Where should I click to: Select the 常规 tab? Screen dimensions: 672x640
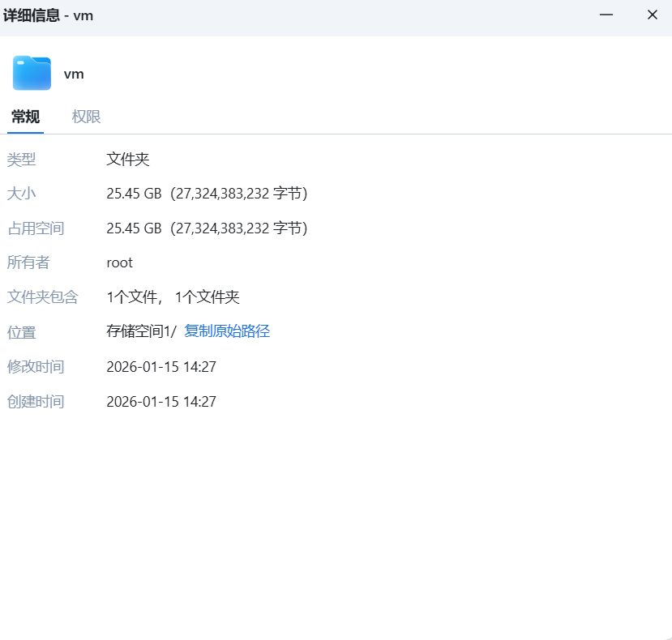pos(25,117)
